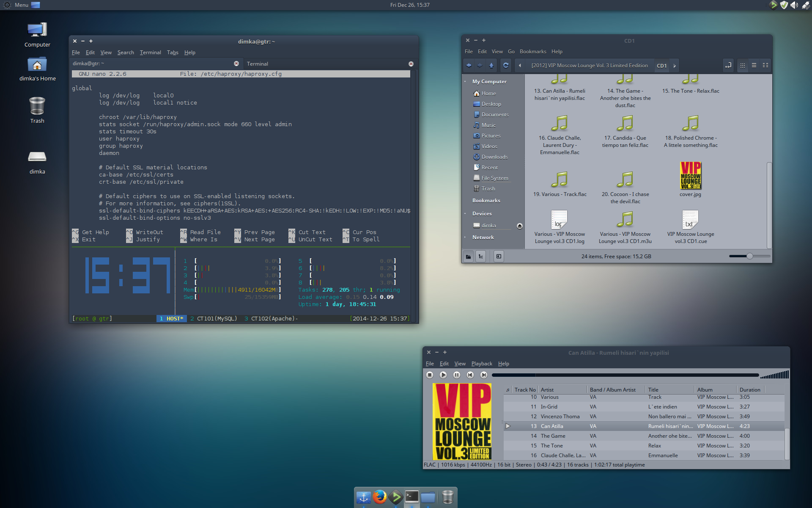Screen dimensions: 812x508
Task: Open Bookmarks menu in file manager
Action: click(533, 52)
